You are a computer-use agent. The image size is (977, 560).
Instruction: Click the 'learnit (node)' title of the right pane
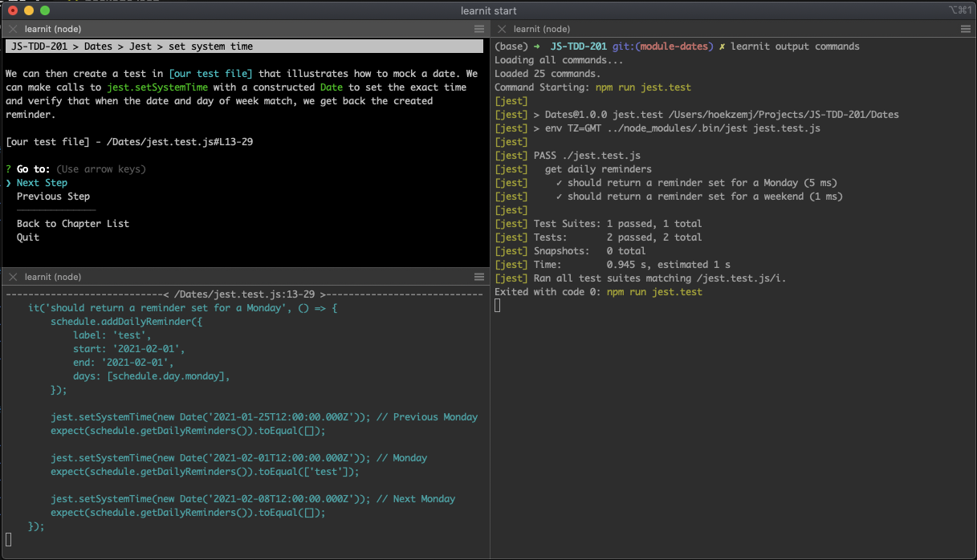click(x=542, y=29)
